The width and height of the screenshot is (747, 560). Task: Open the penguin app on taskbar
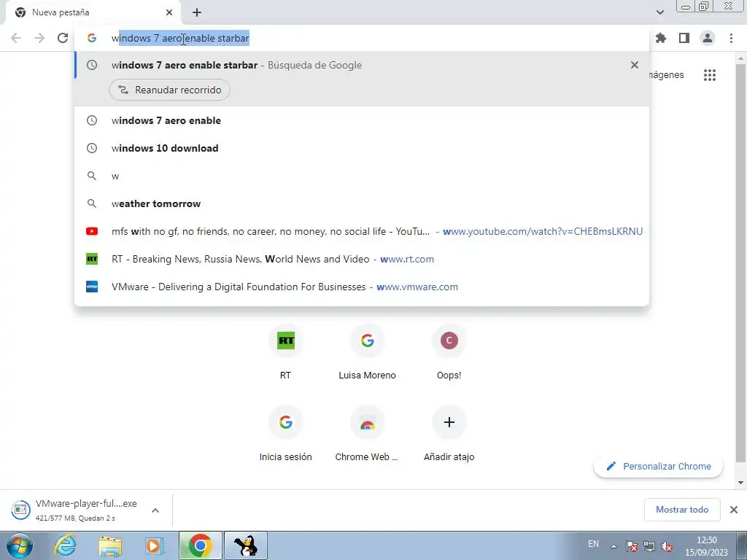click(246, 545)
